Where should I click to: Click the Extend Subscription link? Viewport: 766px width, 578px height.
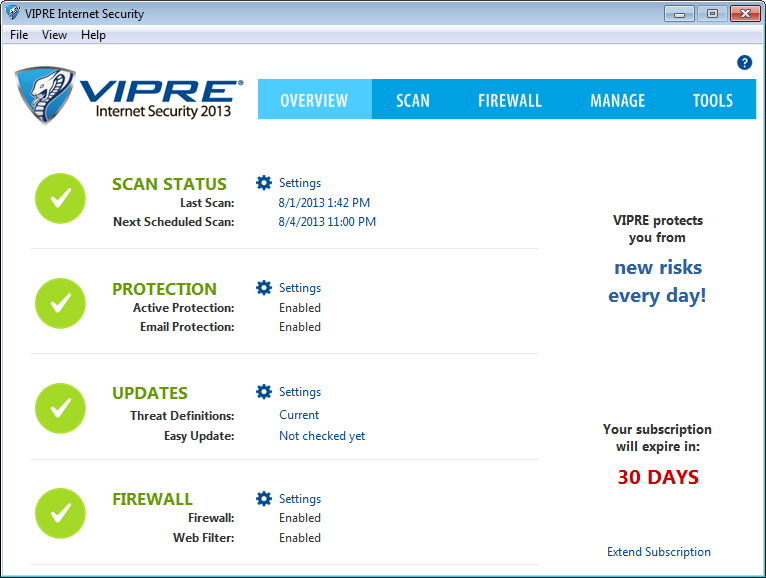(x=658, y=552)
